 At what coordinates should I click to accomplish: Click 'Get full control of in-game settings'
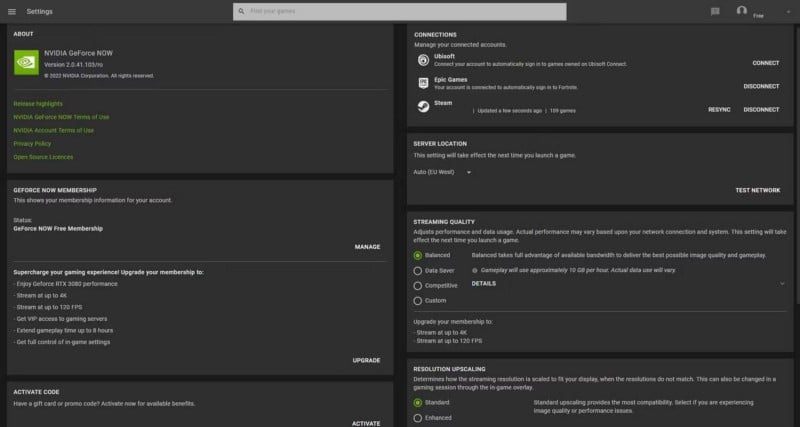63,342
